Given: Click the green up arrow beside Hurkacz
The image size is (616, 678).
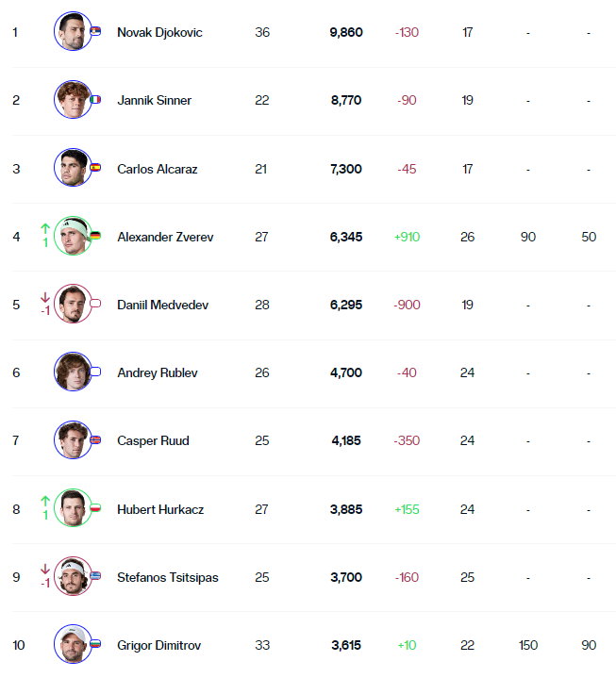Looking at the screenshot, I should click(x=45, y=501).
